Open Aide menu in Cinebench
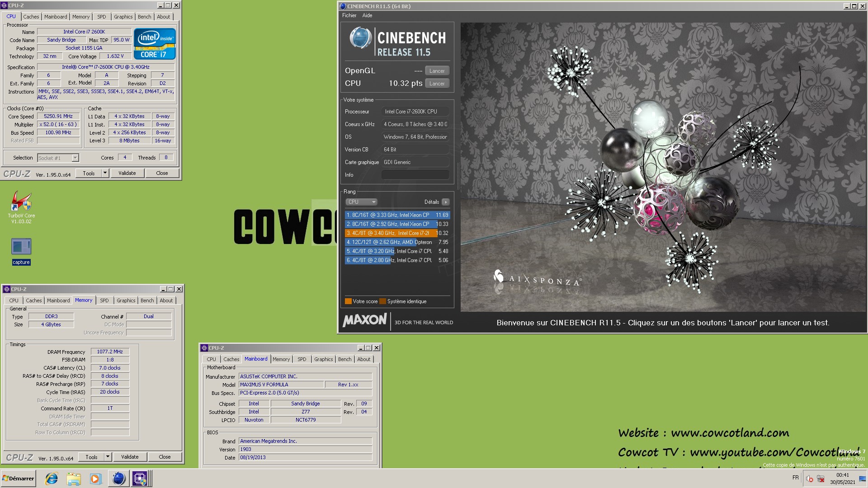 click(368, 15)
